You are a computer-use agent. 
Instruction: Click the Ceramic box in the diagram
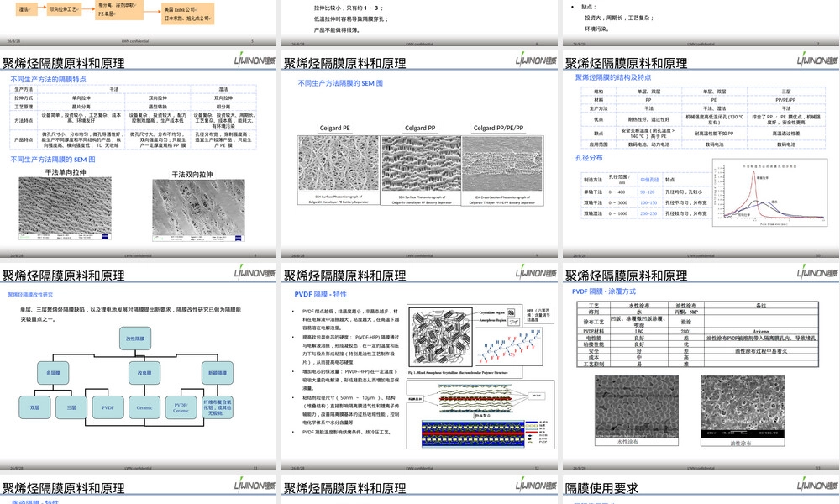(x=144, y=407)
